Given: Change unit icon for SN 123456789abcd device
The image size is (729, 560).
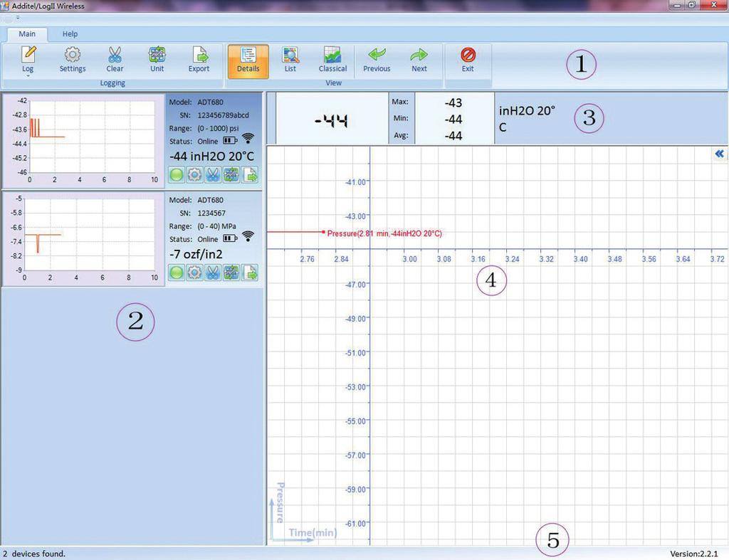Looking at the screenshot, I should point(231,175).
